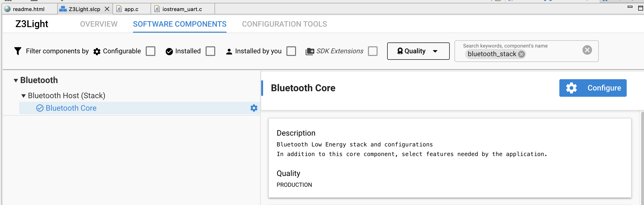Viewport: 644px width, 205px height.
Task: Go to the OVERVIEW section
Action: pyautogui.click(x=99, y=24)
